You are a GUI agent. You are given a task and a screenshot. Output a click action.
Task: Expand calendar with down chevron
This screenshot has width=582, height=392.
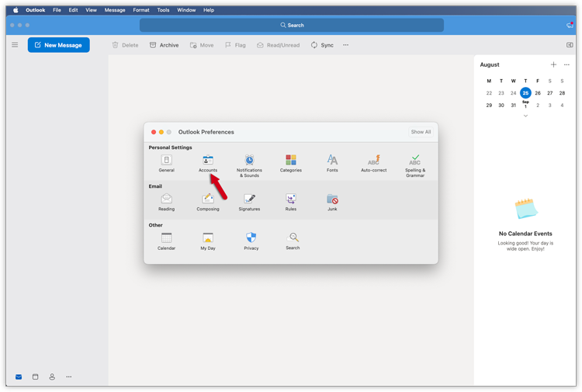525,116
